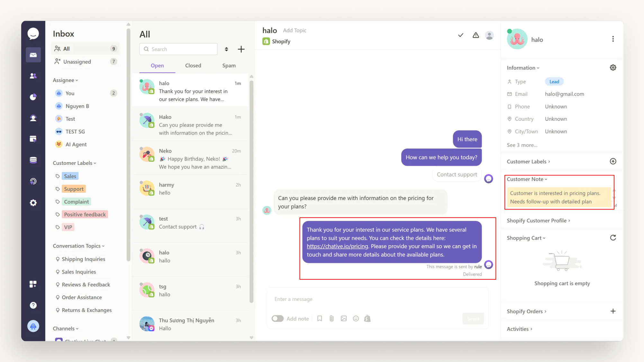The width and height of the screenshot is (644, 362).
Task: Click the paperclip attachment icon
Action: (x=332, y=318)
